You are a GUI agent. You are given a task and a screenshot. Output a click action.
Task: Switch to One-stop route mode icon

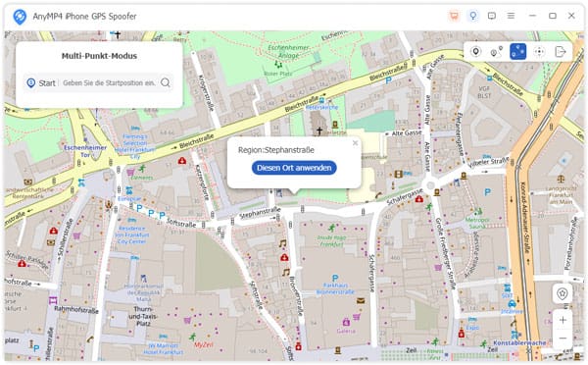[x=497, y=51]
